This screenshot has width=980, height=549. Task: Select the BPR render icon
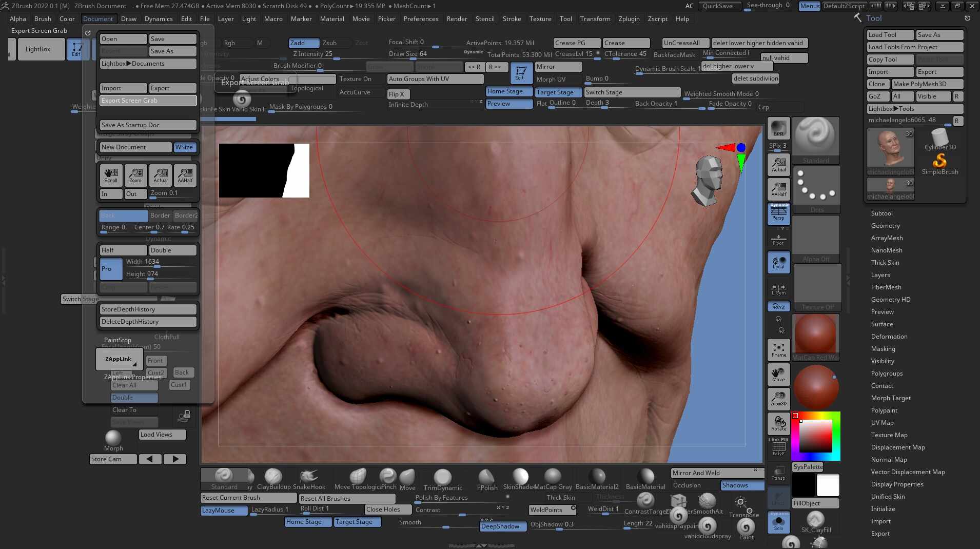tap(778, 128)
